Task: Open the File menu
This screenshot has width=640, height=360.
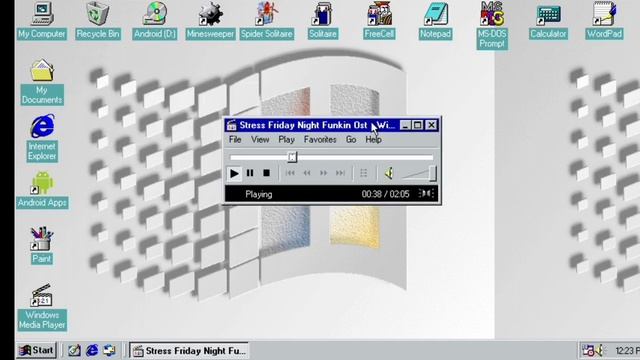Action: pos(235,140)
